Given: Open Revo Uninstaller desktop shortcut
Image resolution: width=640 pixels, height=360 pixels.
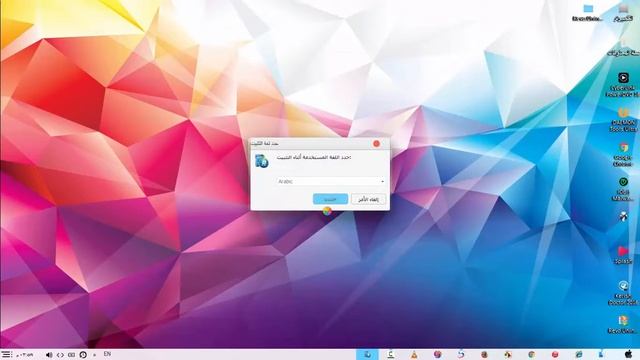Looking at the screenshot, I should tap(623, 324).
